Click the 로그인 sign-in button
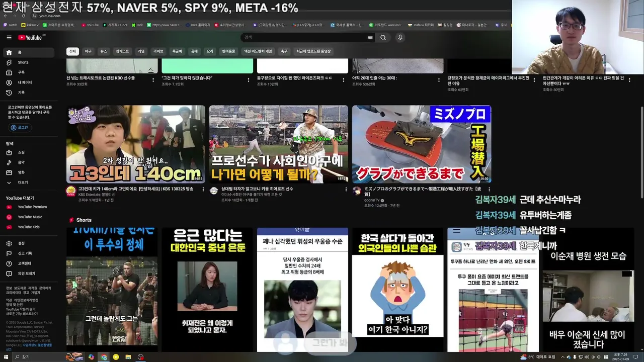This screenshot has height=362, width=644. [x=20, y=128]
